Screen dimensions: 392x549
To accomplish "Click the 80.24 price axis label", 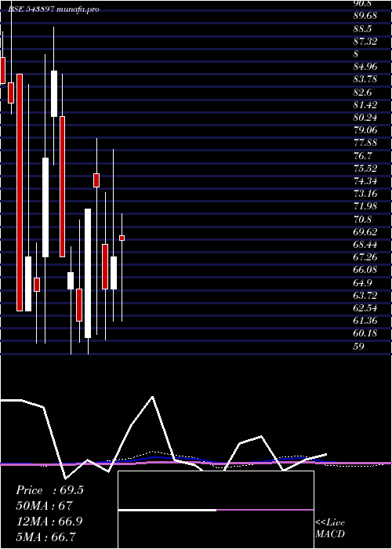I will click(365, 118).
